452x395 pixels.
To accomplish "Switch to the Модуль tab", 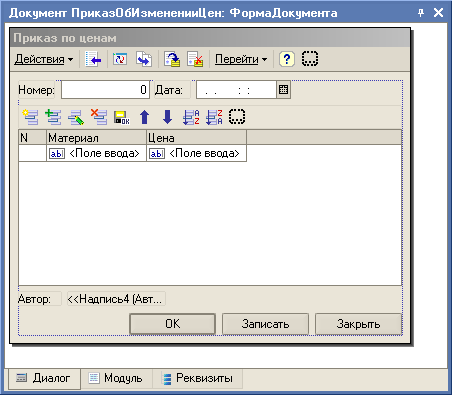I will [x=116, y=378].
